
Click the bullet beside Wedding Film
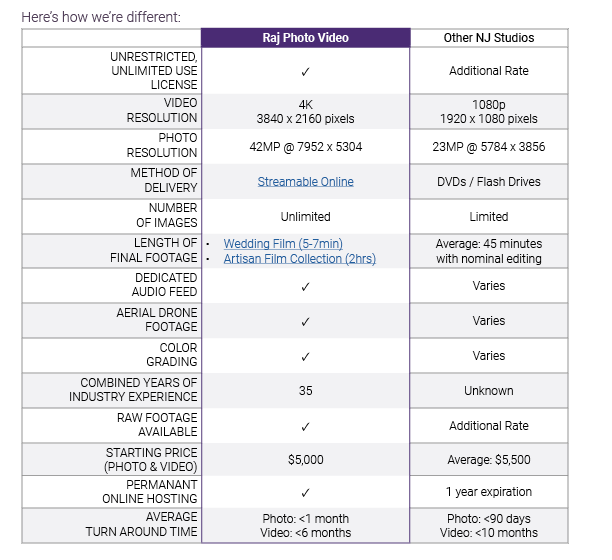coord(206,245)
